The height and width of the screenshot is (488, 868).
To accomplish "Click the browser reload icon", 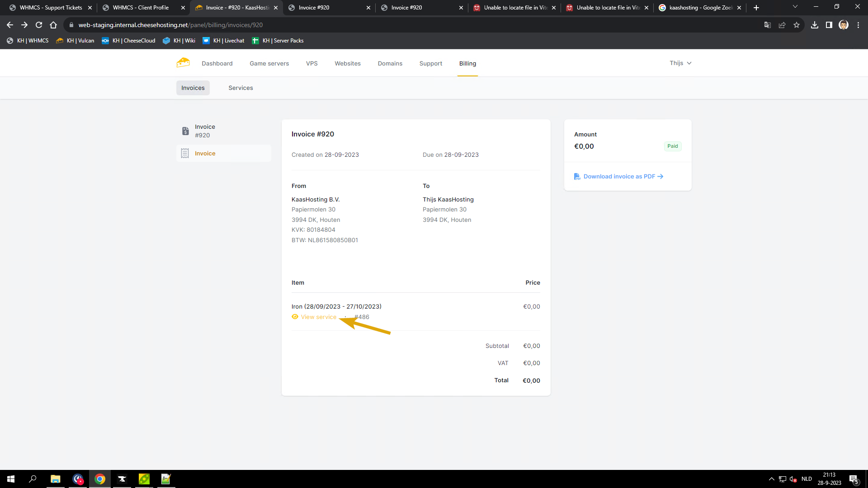I will click(x=39, y=25).
